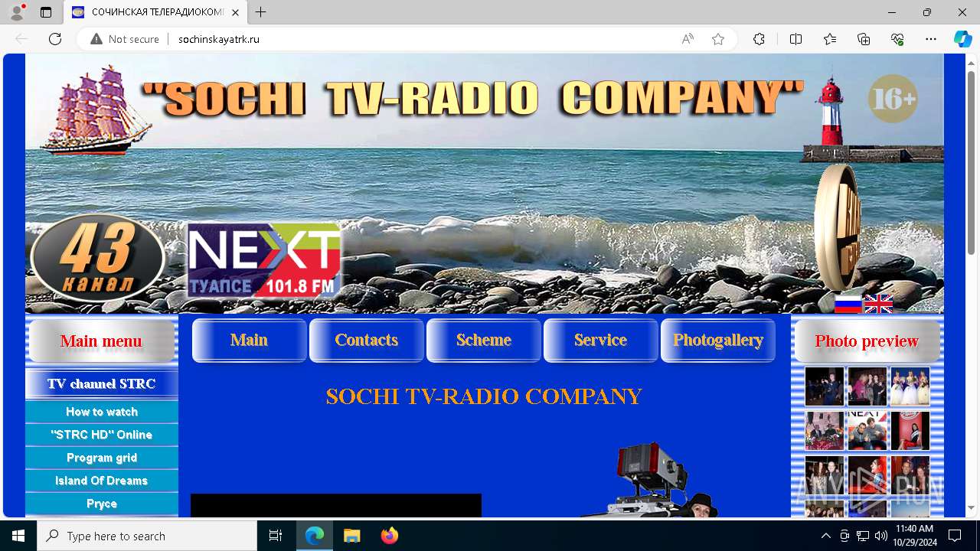Open first thumbnail in second preview row

click(825, 430)
